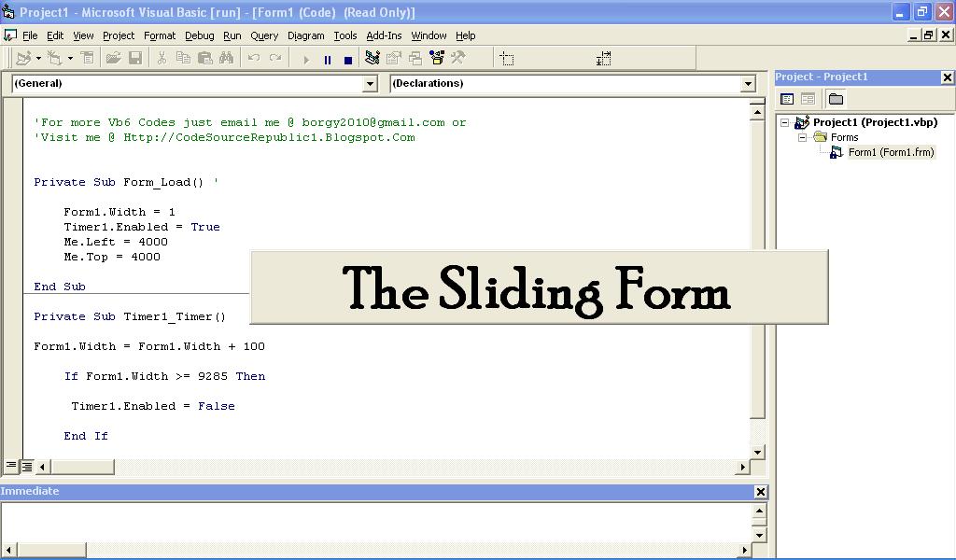
Task: Open the General object dropdown
Action: pyautogui.click(x=372, y=83)
